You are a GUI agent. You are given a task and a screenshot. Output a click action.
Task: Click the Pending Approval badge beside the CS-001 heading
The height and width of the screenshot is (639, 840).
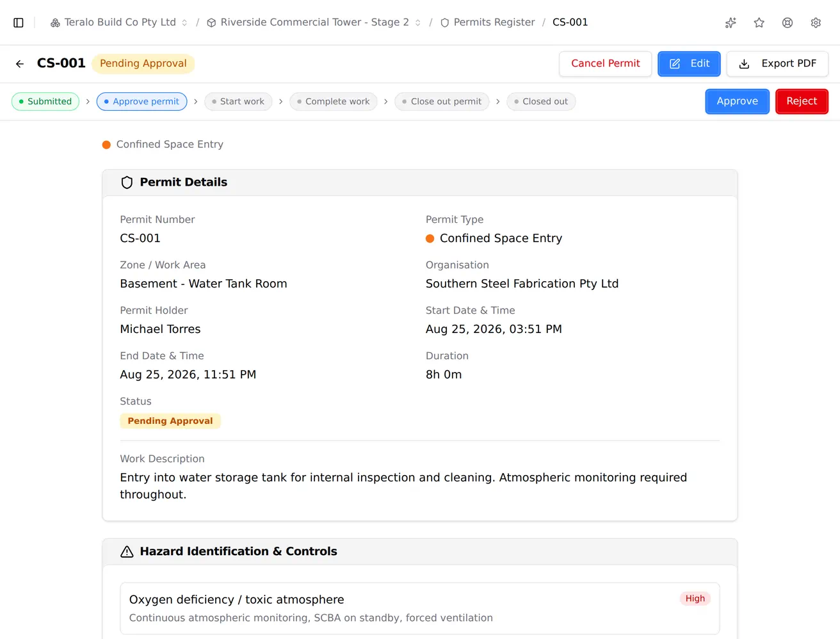coord(143,63)
